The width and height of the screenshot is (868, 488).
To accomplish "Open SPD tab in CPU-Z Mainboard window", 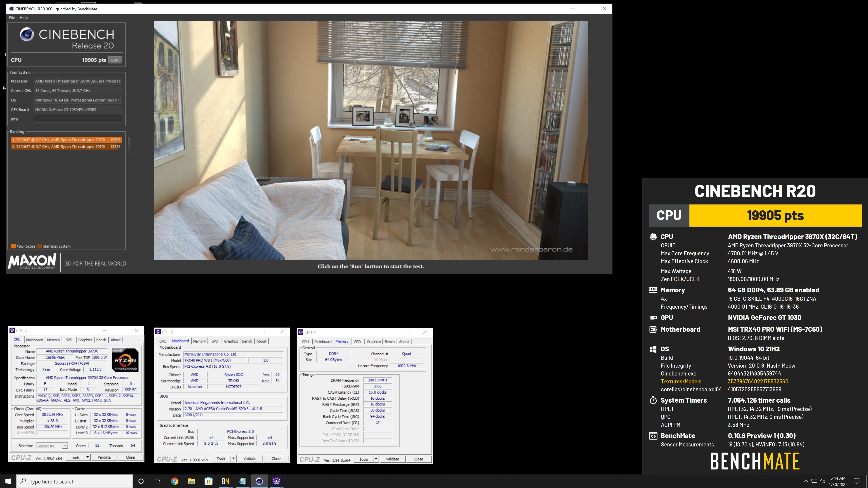I will [215, 341].
